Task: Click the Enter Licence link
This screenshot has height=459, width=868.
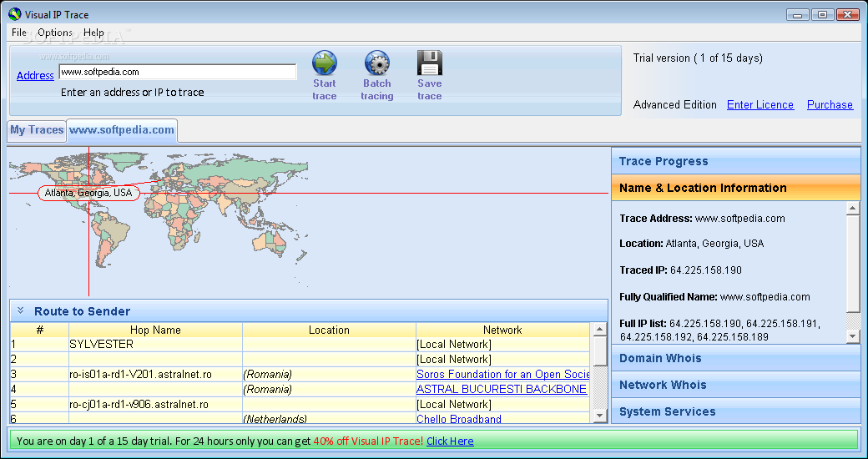Action: (760, 104)
